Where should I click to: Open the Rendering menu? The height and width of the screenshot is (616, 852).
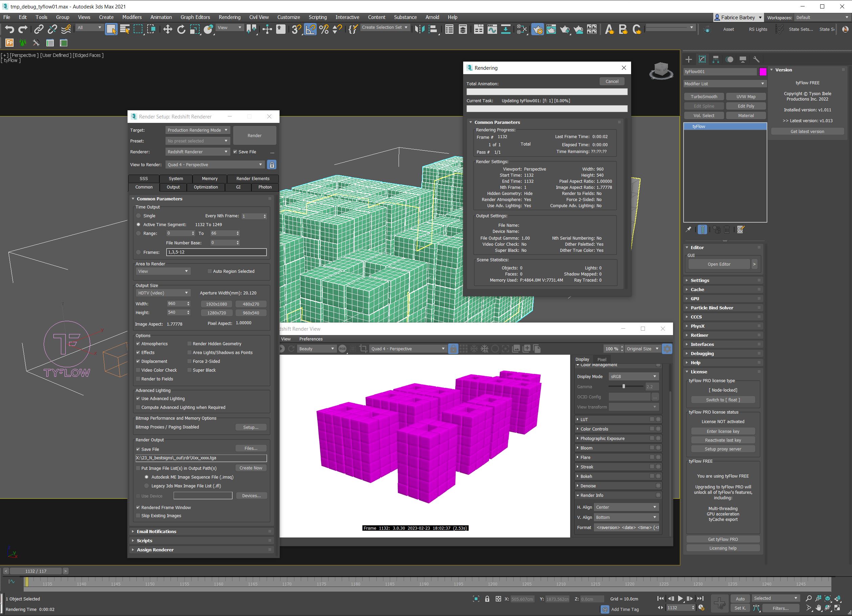(x=229, y=17)
